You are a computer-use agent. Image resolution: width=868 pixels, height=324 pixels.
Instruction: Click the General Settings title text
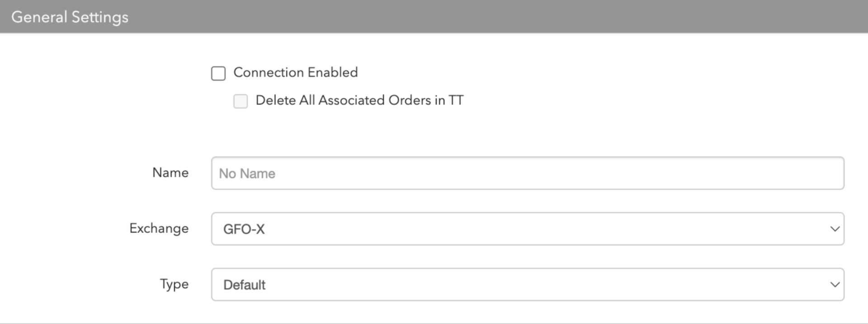coord(70,17)
